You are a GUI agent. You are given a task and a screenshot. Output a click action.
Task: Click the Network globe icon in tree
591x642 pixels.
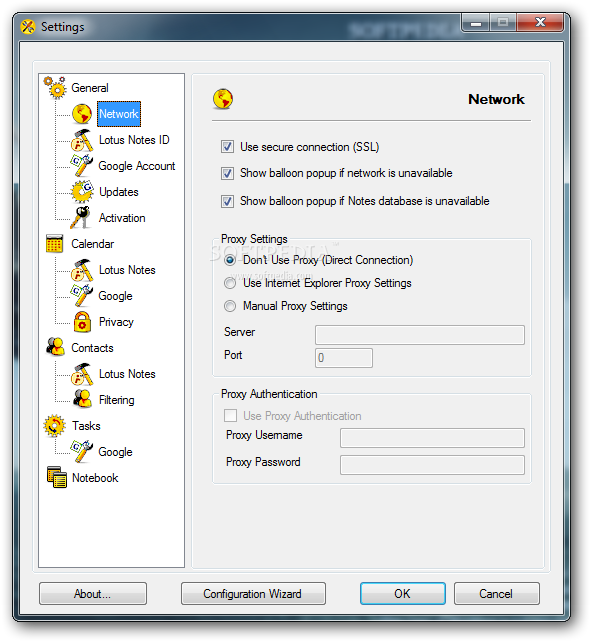pyautogui.click(x=82, y=114)
